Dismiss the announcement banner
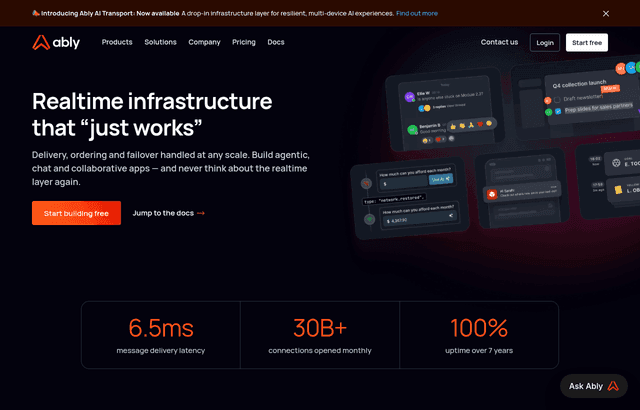 (x=606, y=13)
